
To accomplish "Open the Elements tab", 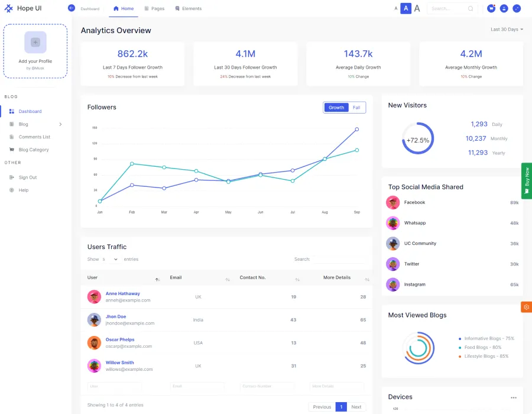I will coord(189,9).
